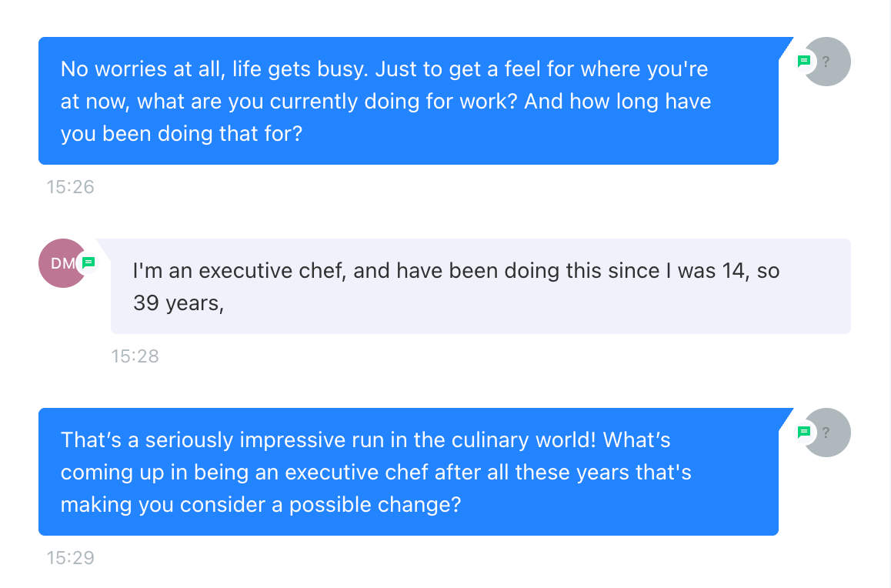Click the 15:29 message timestamp
This screenshot has width=891, height=588.
70,558
